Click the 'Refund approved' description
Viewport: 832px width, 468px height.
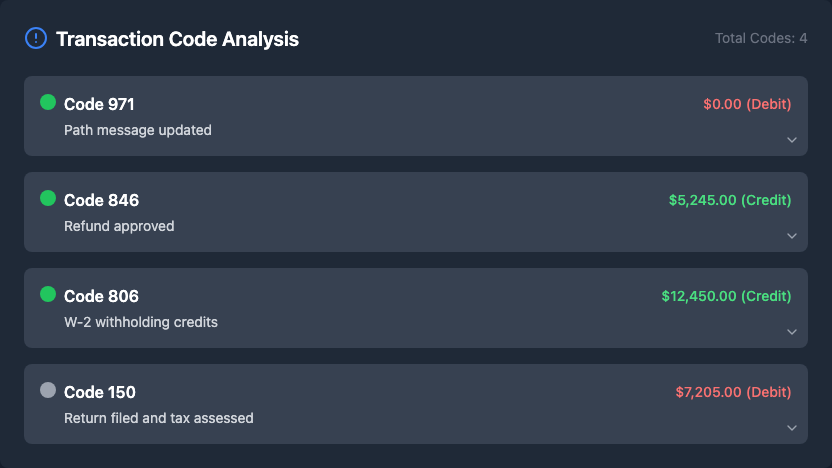119,226
